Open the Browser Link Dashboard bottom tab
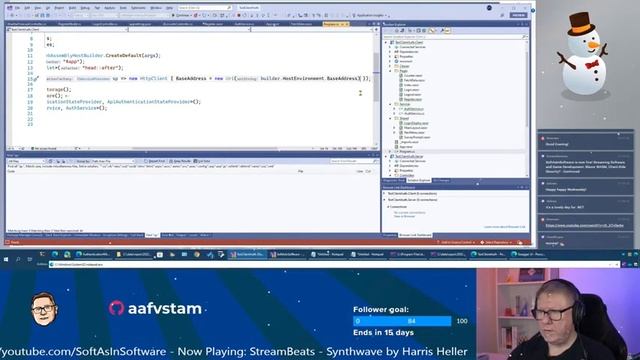 coord(415,235)
